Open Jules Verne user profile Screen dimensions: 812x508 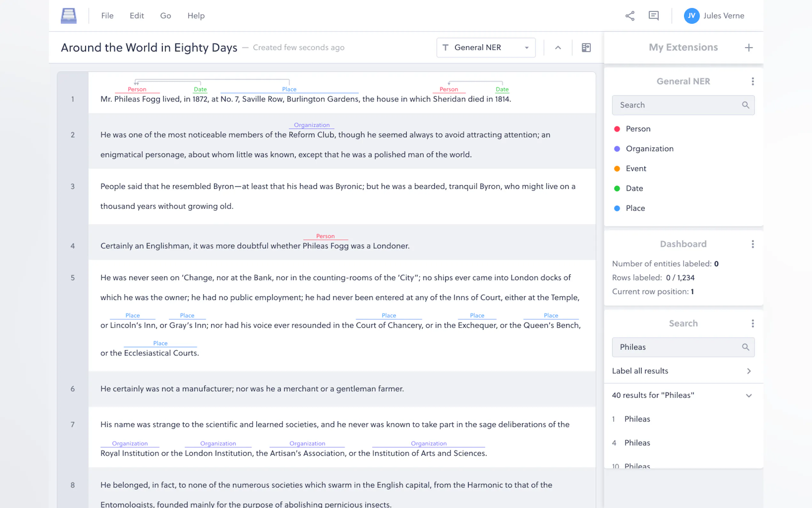point(714,16)
